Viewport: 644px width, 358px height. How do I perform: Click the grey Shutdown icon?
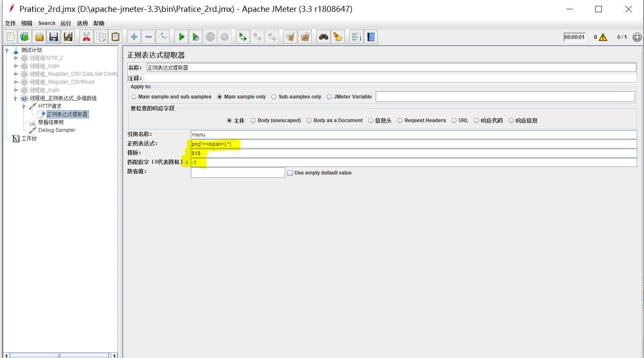point(225,37)
